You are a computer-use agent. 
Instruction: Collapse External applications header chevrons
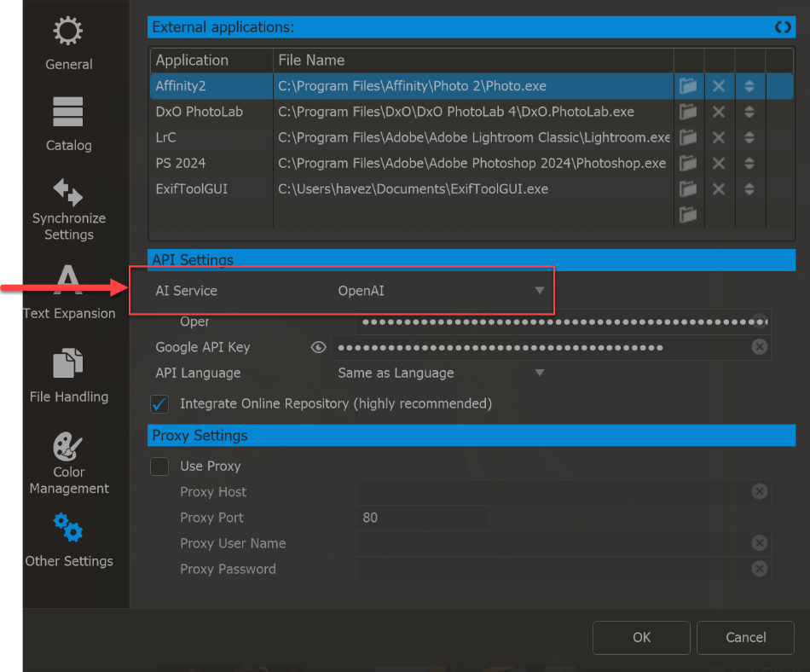click(x=783, y=26)
